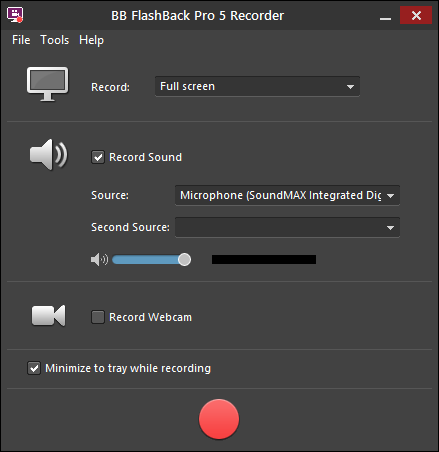Open the Record mode dropdown showing Full screen
Image resolution: width=439 pixels, height=452 pixels.
[257, 86]
